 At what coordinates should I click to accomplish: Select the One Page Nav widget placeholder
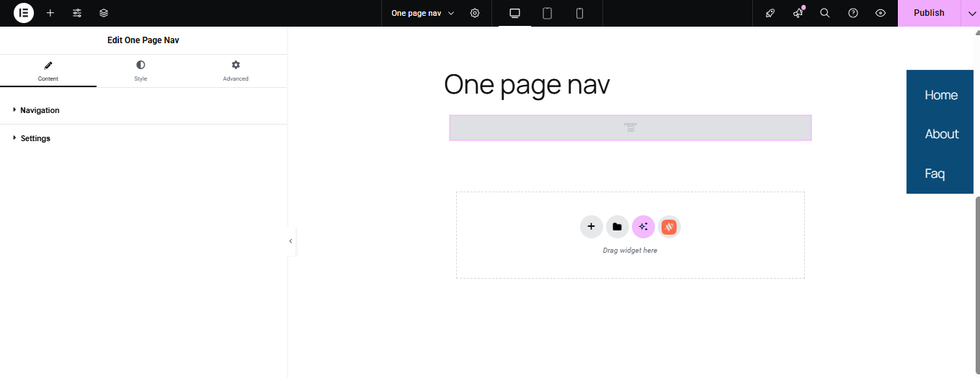pos(631,127)
